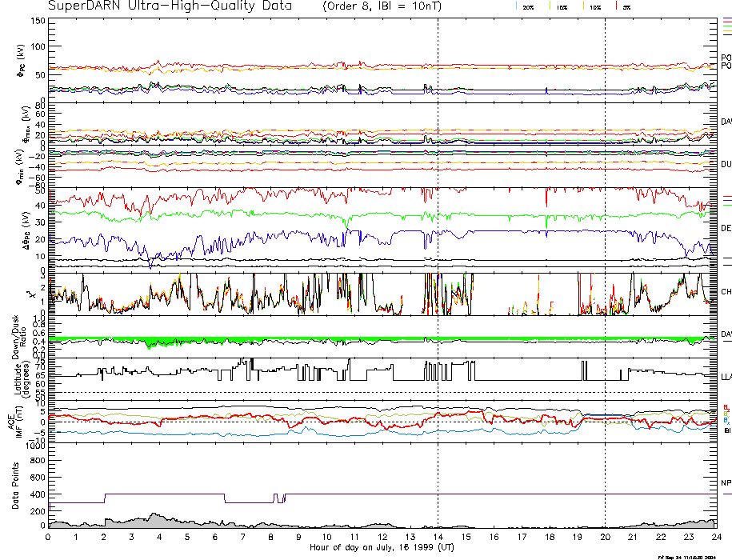The height and width of the screenshot is (560, 732).
Task: Click the dashed vertical line at hour 20
Action: coord(605,240)
